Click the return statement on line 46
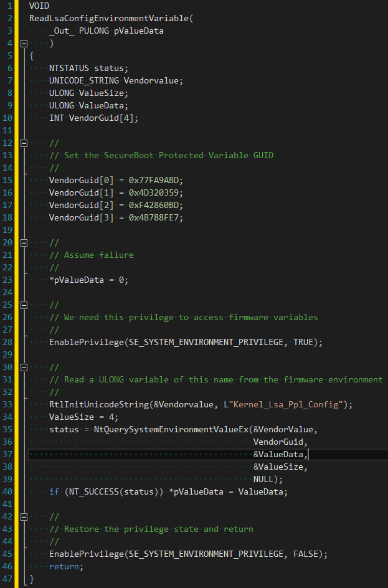Image resolution: width=388 pixels, height=588 pixels. (x=64, y=566)
